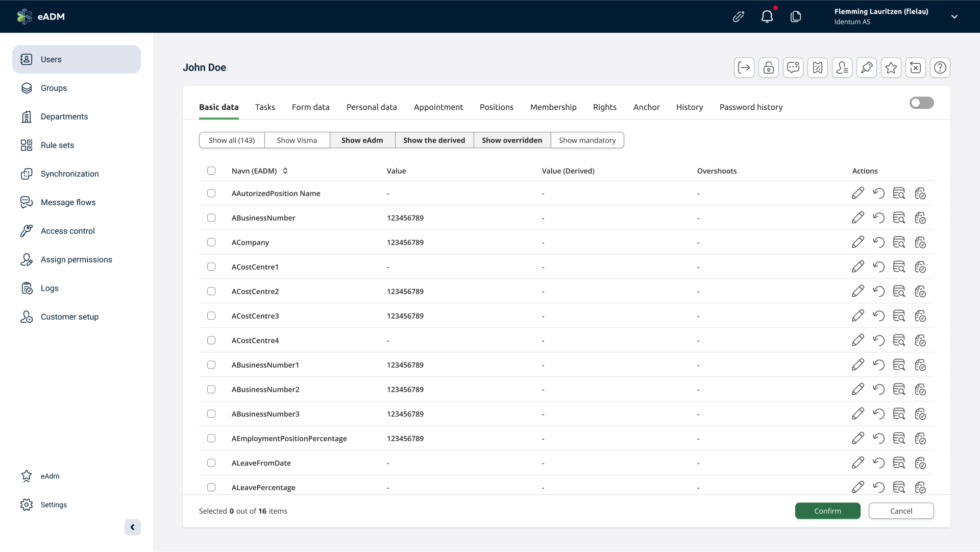This screenshot has height=552, width=980.
Task: Select the checkbox next to ACostCentre3
Action: click(211, 316)
